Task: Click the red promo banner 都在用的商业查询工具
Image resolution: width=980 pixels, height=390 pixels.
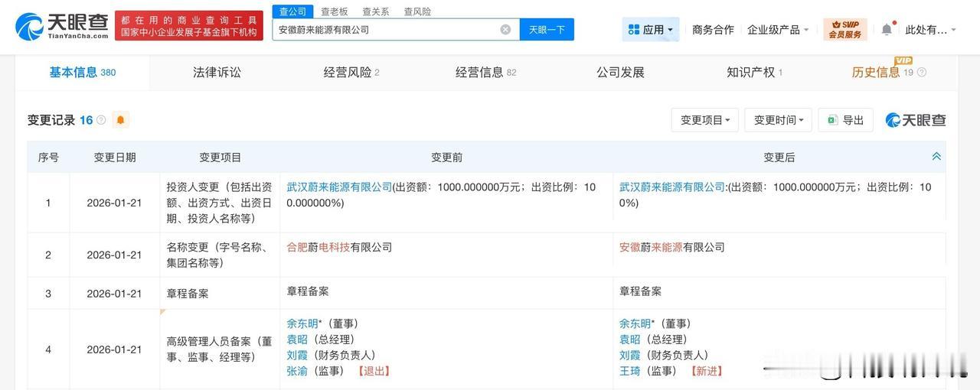Action: (x=188, y=26)
